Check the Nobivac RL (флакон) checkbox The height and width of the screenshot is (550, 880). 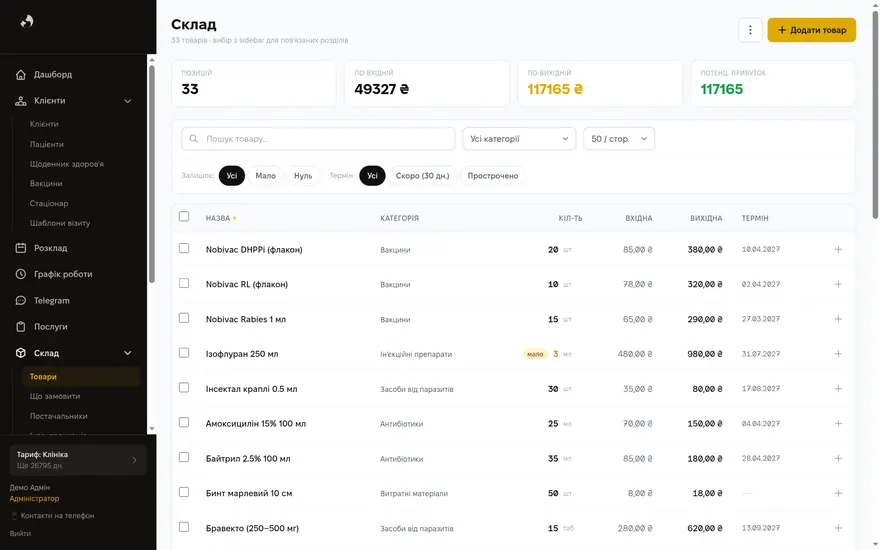click(184, 283)
